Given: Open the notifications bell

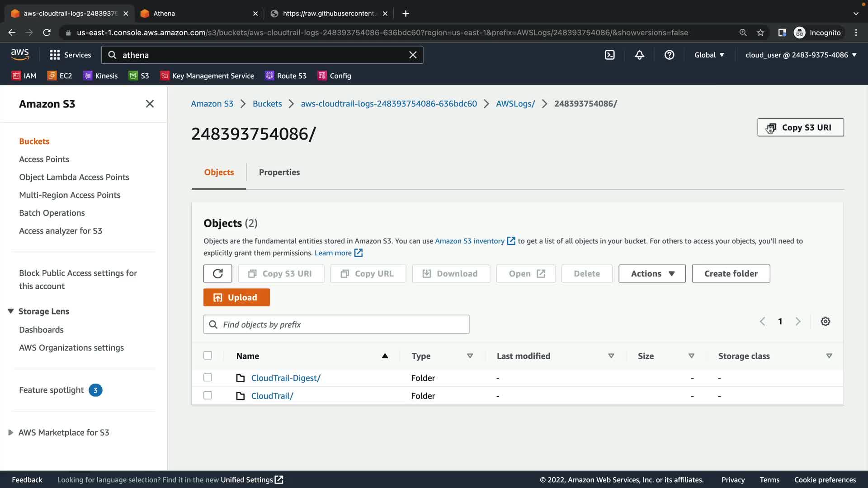Looking at the screenshot, I should click(639, 55).
